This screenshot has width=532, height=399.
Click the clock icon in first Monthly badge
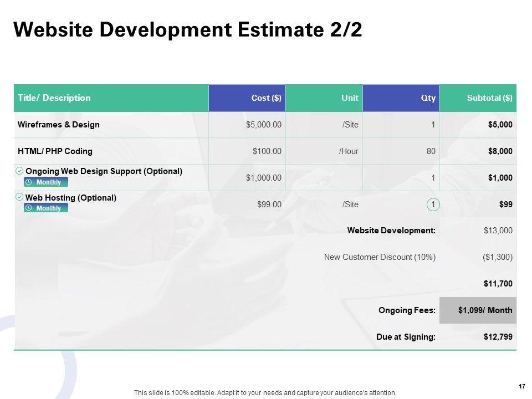coord(29,182)
